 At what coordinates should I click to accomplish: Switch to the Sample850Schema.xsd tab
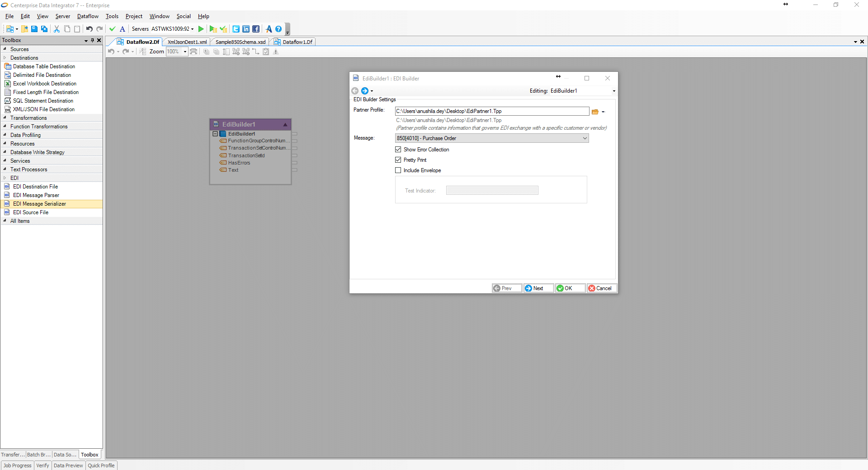click(240, 42)
